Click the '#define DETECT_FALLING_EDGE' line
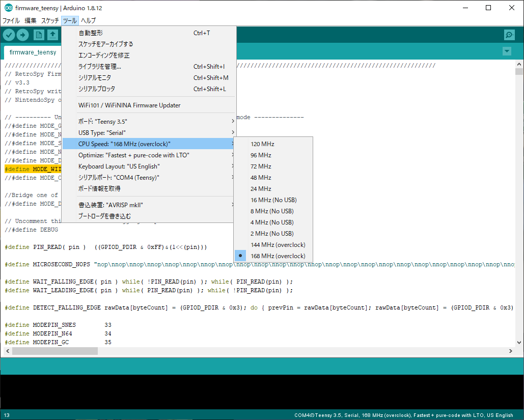524x420 pixels. pos(259,307)
